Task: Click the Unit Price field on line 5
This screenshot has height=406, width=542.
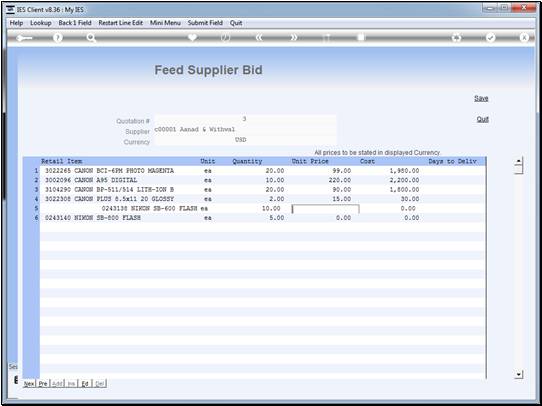Action: (x=326, y=209)
